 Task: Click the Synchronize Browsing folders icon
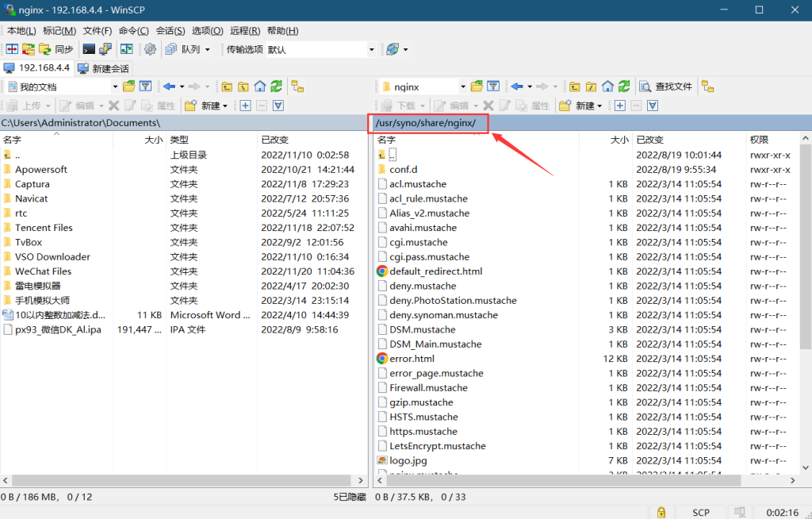click(x=29, y=49)
